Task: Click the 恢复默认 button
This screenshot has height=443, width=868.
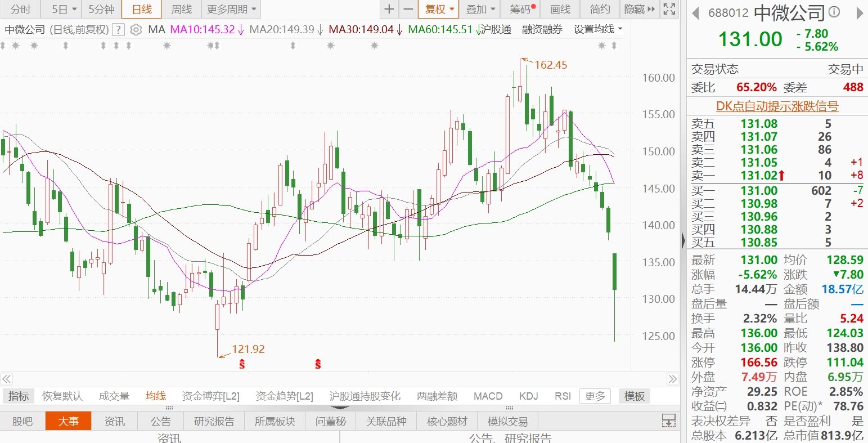Action: point(62,396)
